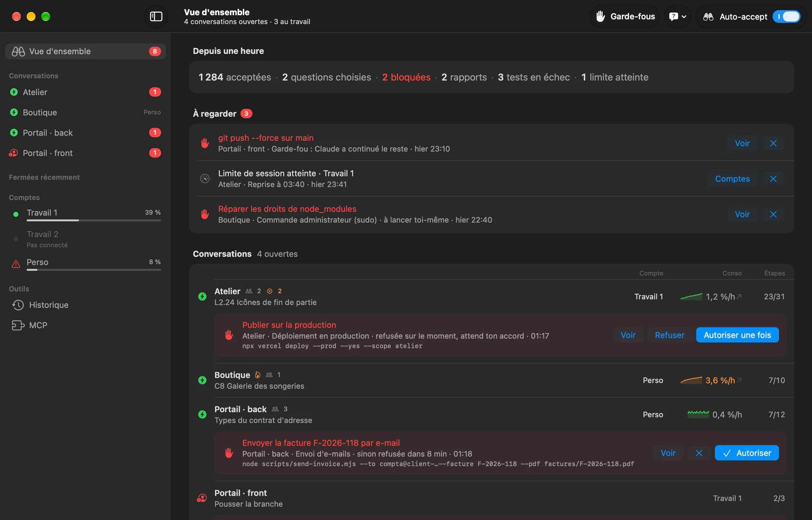Screen dimensions: 812x520
Task: Click the Boutique flame icon
Action: 258,375
